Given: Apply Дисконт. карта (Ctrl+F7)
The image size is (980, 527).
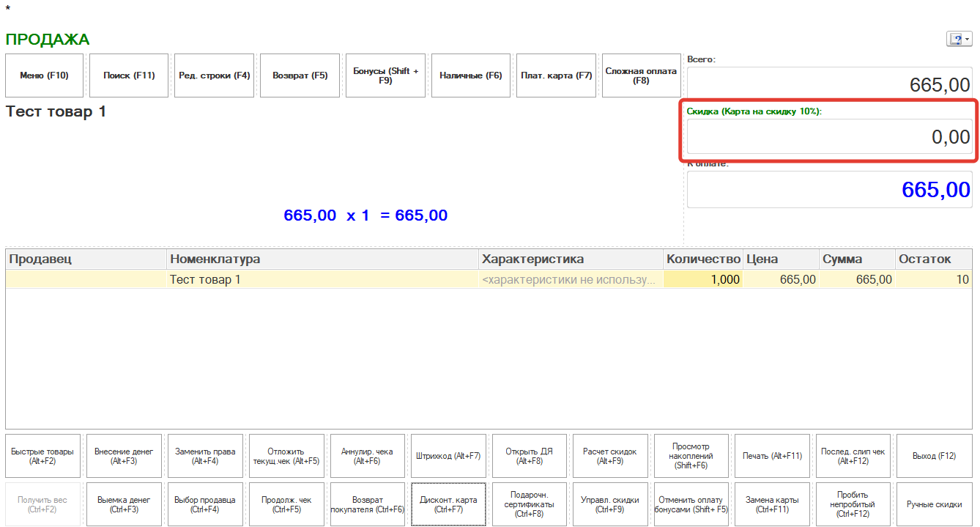Looking at the screenshot, I should pyautogui.click(x=448, y=504).
